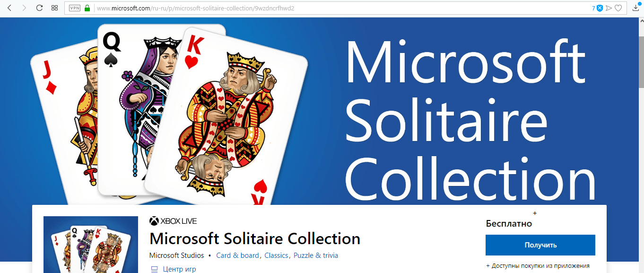Open the Speed Dial grid icon

coord(54,8)
